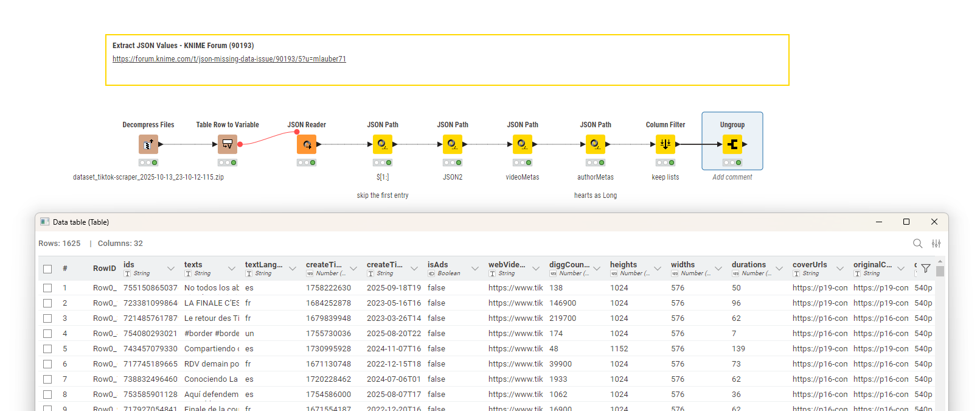Click the JSON Path node labeled videoMetas
The width and height of the screenshot is (980, 411).
pos(523,144)
